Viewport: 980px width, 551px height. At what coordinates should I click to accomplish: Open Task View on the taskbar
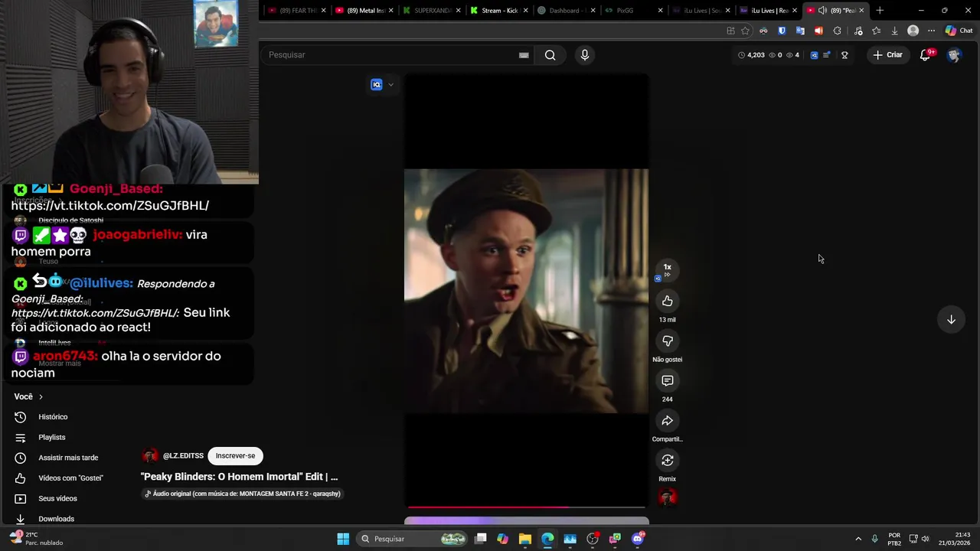(x=481, y=539)
